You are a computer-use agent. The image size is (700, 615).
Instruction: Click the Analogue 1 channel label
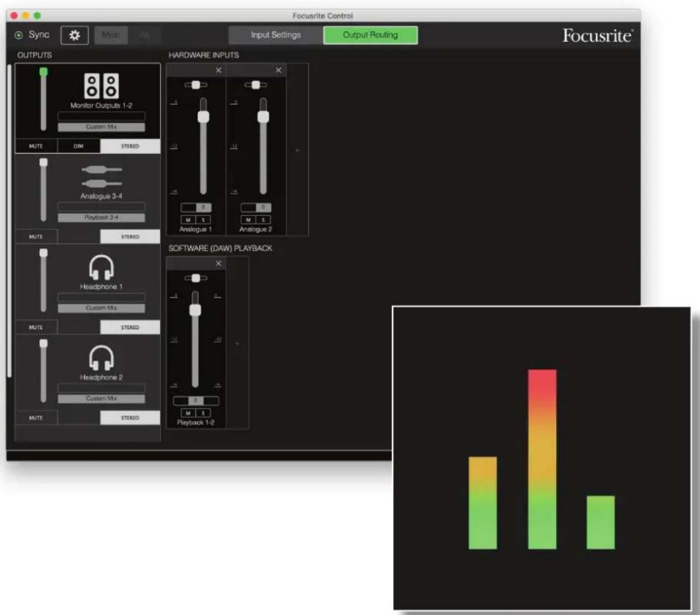[195, 229]
